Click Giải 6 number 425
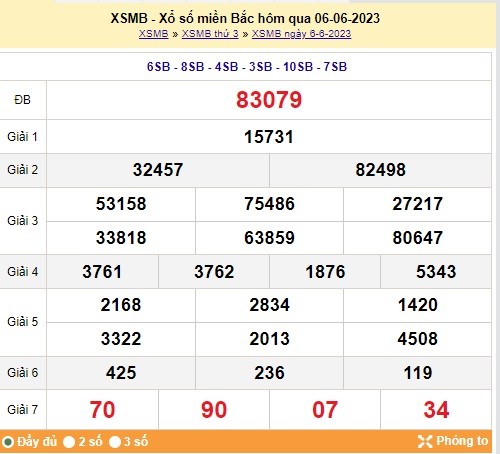Screen dimensions: 500x454 coord(121,373)
